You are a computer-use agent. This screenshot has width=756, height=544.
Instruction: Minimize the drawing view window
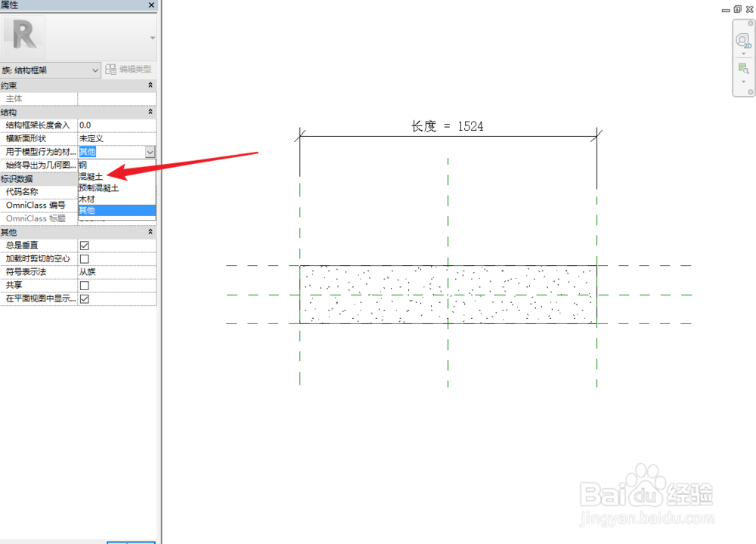click(726, 10)
